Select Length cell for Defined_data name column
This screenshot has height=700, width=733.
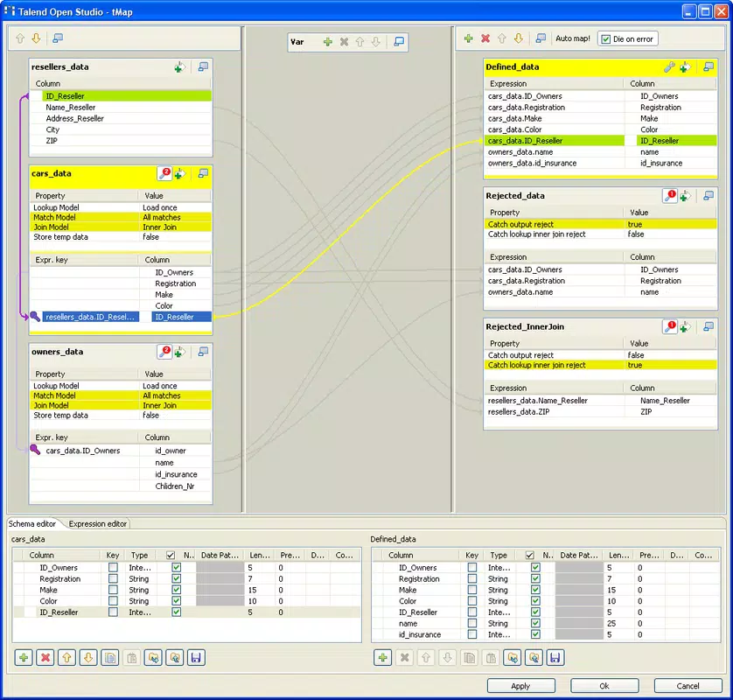pyautogui.click(x=618, y=623)
